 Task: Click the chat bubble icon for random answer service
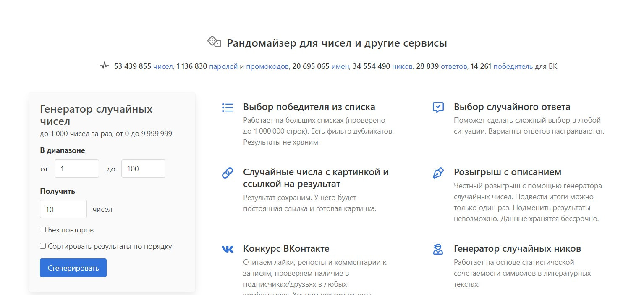(437, 107)
